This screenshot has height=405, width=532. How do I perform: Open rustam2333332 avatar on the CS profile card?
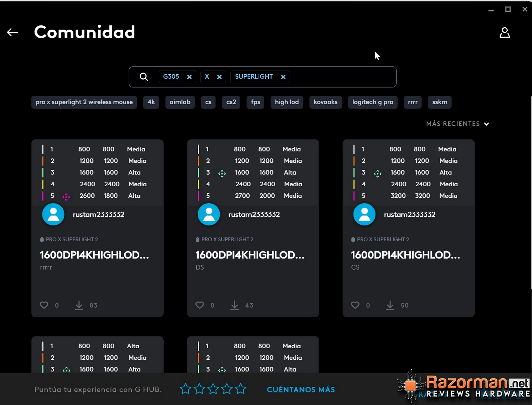364,214
